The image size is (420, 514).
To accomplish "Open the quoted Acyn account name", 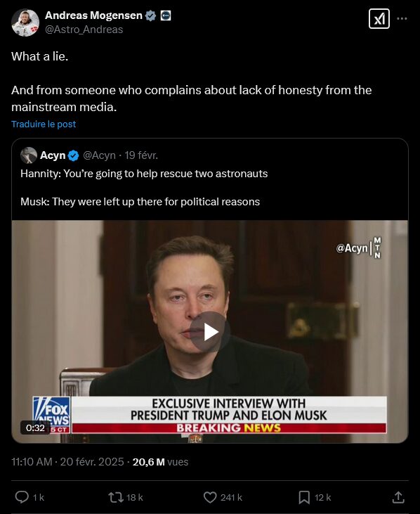I will coord(53,155).
